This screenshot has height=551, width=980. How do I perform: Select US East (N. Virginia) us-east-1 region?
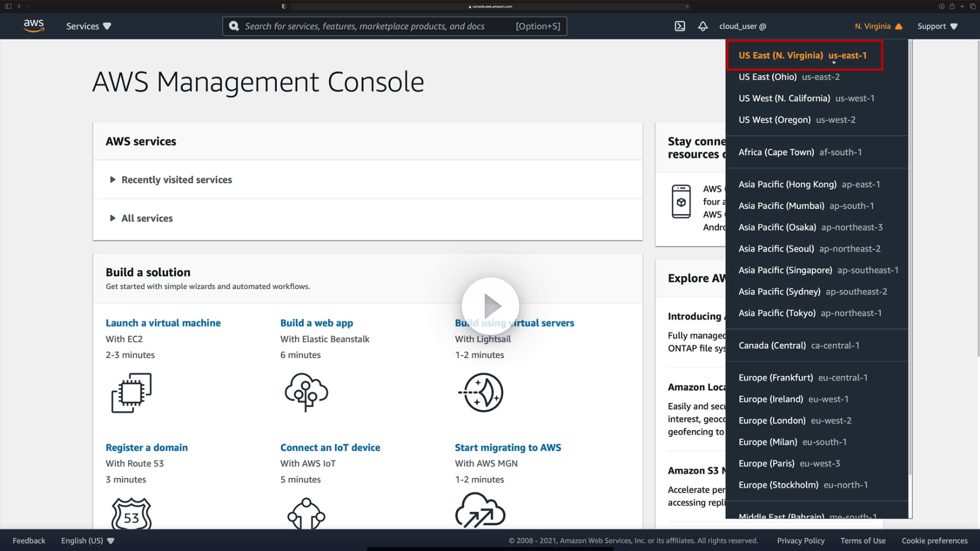tap(804, 55)
